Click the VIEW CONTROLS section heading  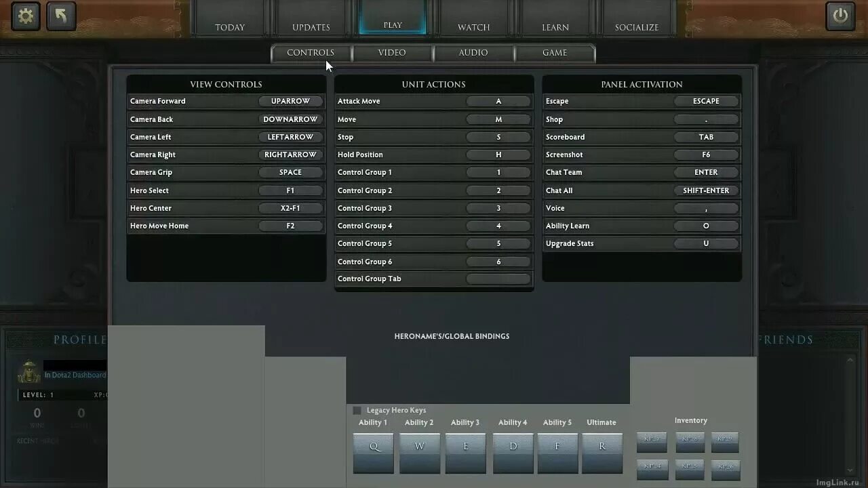coord(226,84)
